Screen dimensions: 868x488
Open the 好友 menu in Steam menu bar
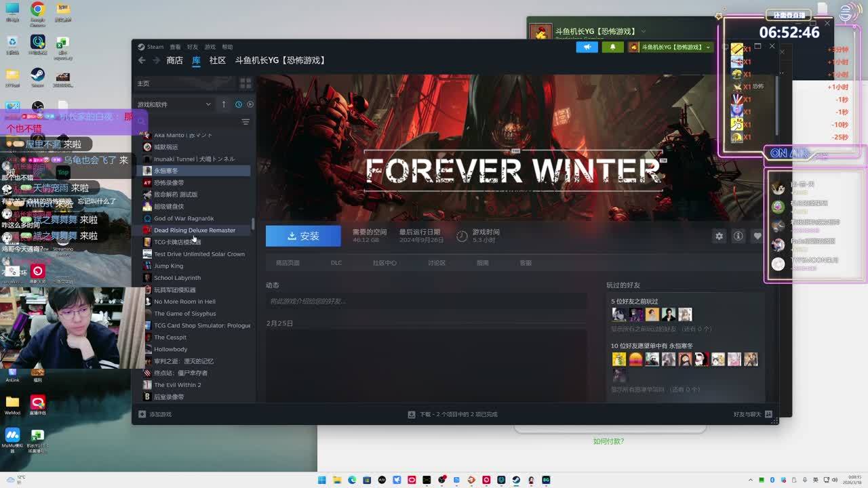(x=193, y=47)
